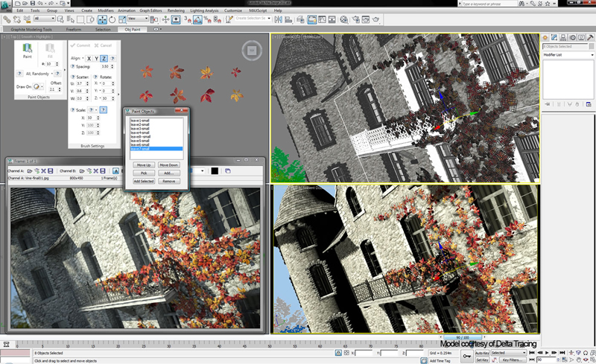This screenshot has height=364, width=596.
Task: Open the Modify command panel tab
Action: coord(555,37)
